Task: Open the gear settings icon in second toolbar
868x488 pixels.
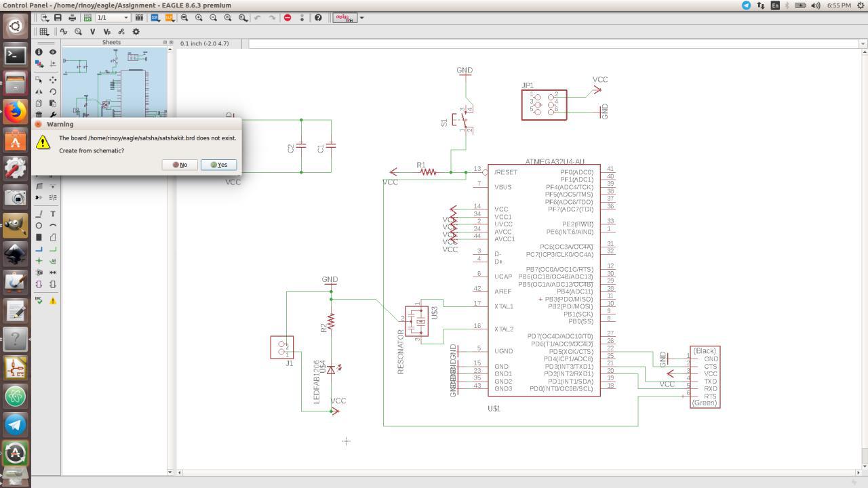Action: [x=136, y=31]
